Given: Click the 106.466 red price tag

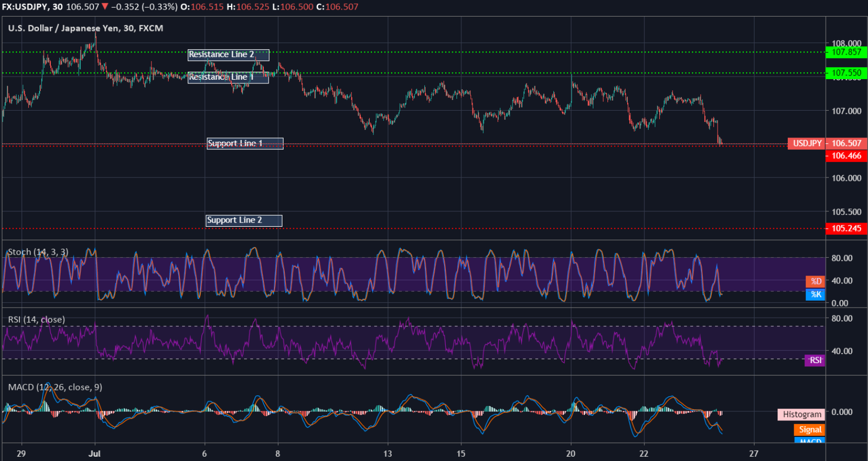Looking at the screenshot, I should coord(846,156).
